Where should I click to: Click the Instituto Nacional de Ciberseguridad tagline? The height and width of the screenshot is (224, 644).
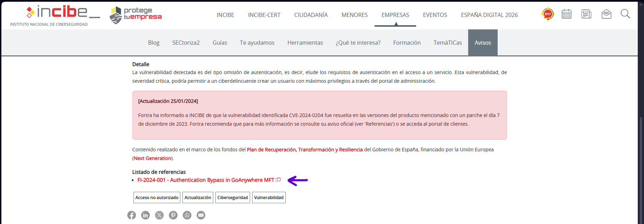click(49, 24)
